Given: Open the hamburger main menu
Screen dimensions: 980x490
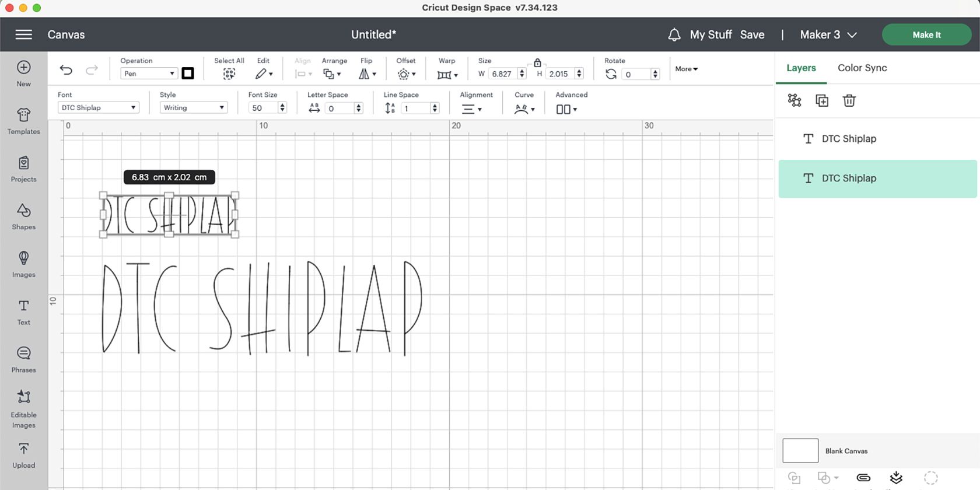Looking at the screenshot, I should [x=24, y=35].
